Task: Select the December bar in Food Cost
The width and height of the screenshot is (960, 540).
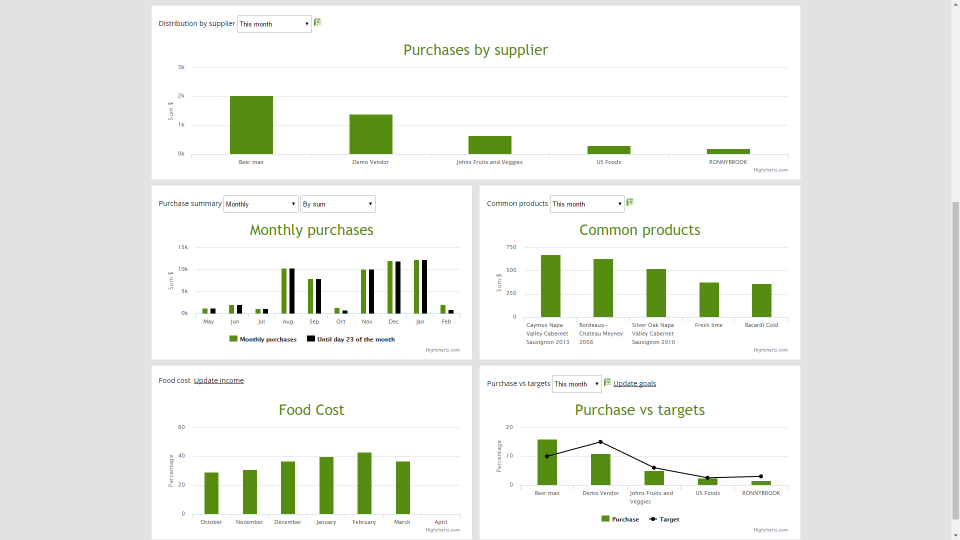Action: [x=288, y=488]
